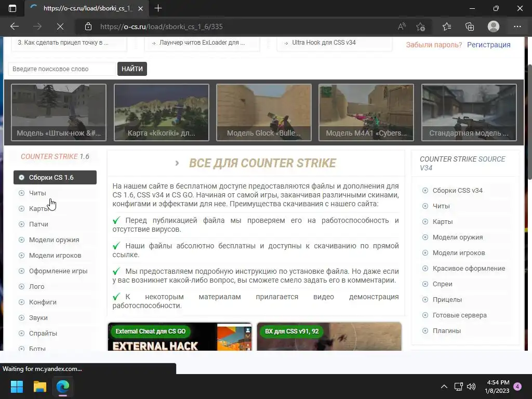The height and width of the screenshot is (399, 532).
Task: Open the browser profile avatar
Action: click(x=494, y=26)
